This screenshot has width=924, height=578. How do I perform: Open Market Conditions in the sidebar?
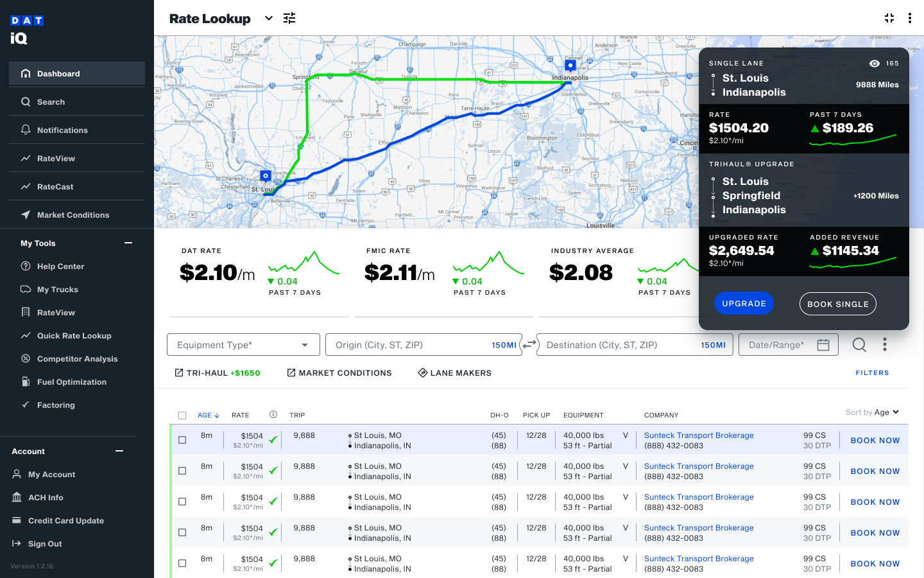point(73,215)
